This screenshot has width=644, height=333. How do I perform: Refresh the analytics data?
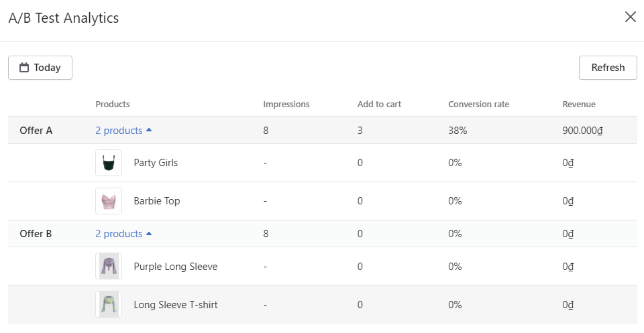[x=608, y=68]
